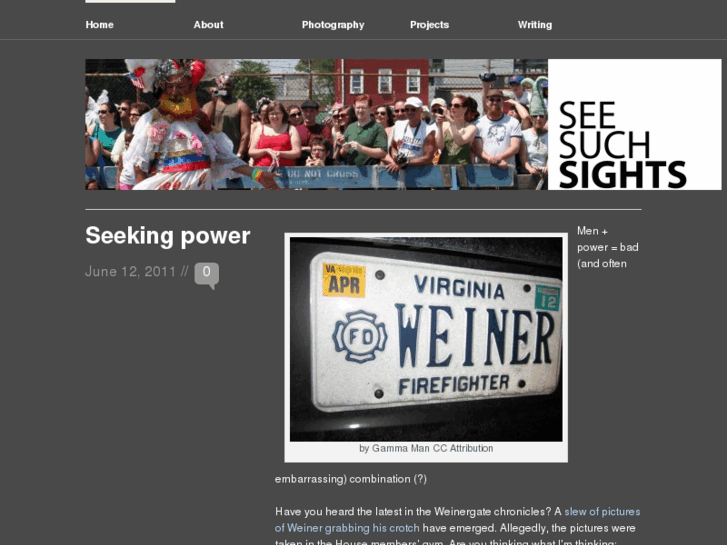Viewport: 727px width, 545px height.
Task: Open the Home menu item
Action: pyautogui.click(x=99, y=25)
